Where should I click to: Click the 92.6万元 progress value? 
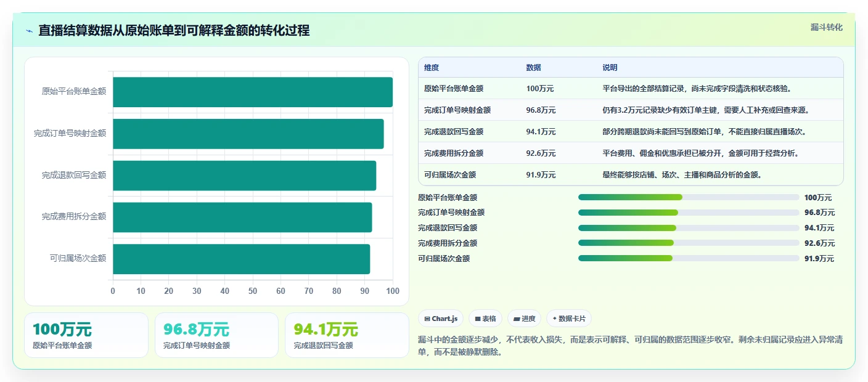tap(819, 243)
